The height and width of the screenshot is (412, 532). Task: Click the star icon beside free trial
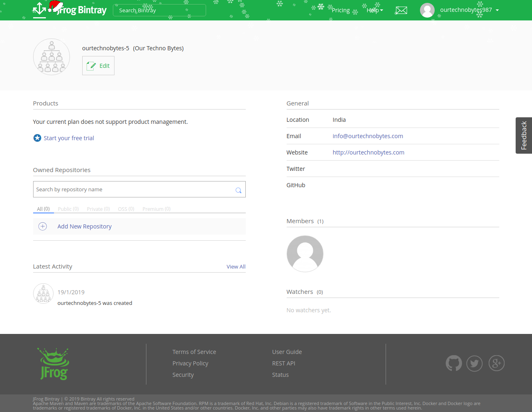tap(37, 138)
